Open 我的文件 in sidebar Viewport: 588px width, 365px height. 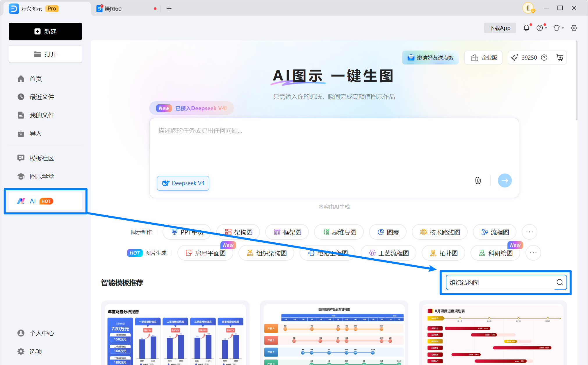tap(45, 115)
